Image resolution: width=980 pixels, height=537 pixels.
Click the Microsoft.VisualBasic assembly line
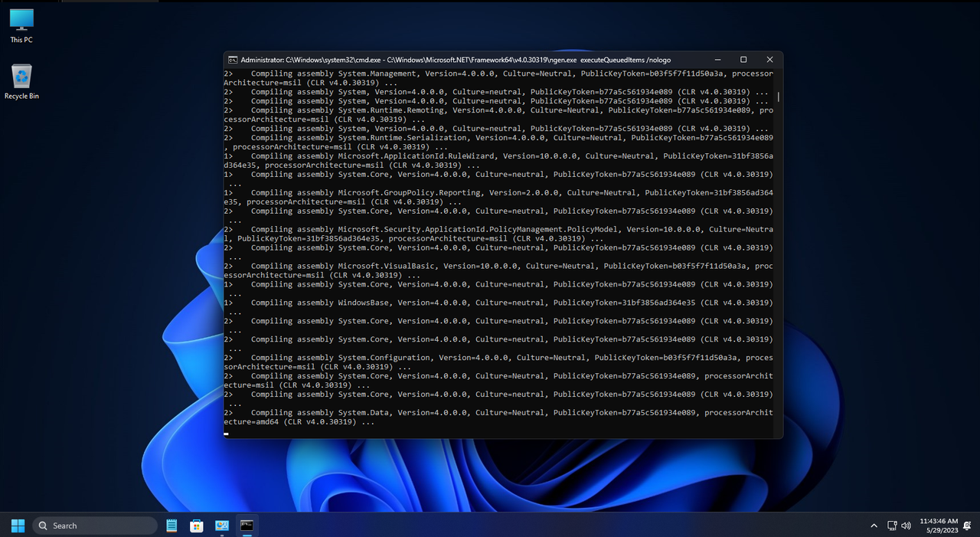point(498,270)
